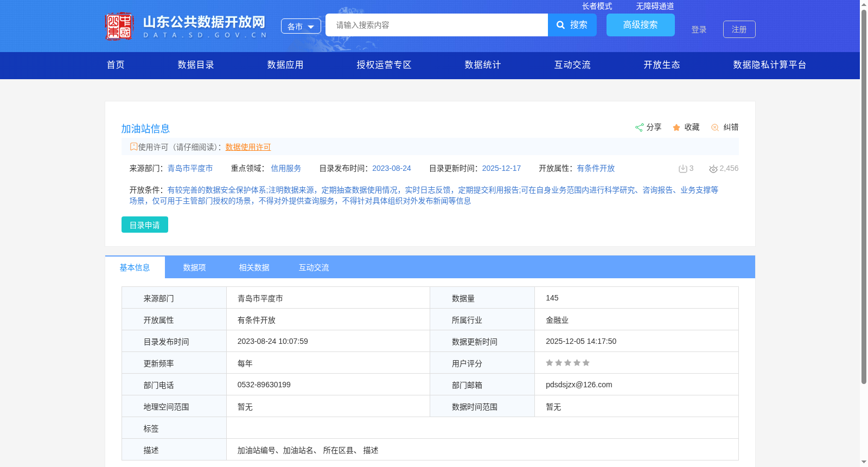Click the 分享 text label
The height and width of the screenshot is (467, 868).
pos(654,127)
